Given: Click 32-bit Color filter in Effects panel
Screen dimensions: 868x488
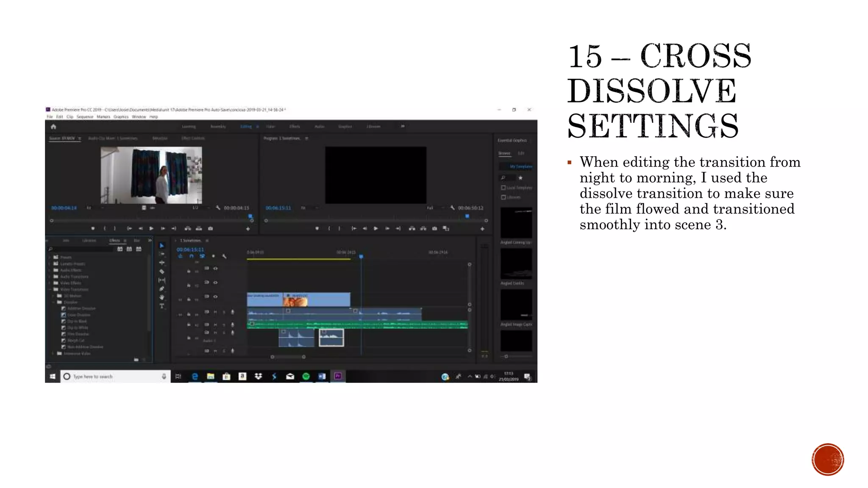Looking at the screenshot, I should 129,249.
